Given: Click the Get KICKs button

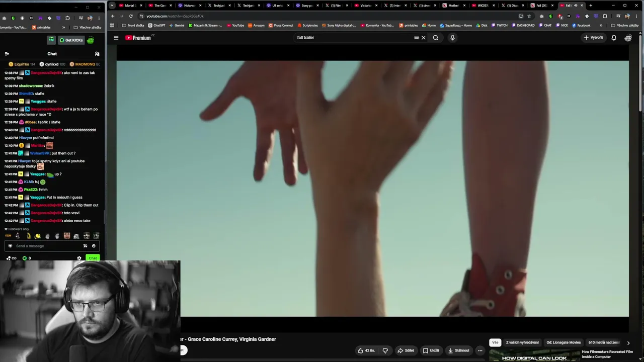Looking at the screenshot, I should 71,40.
